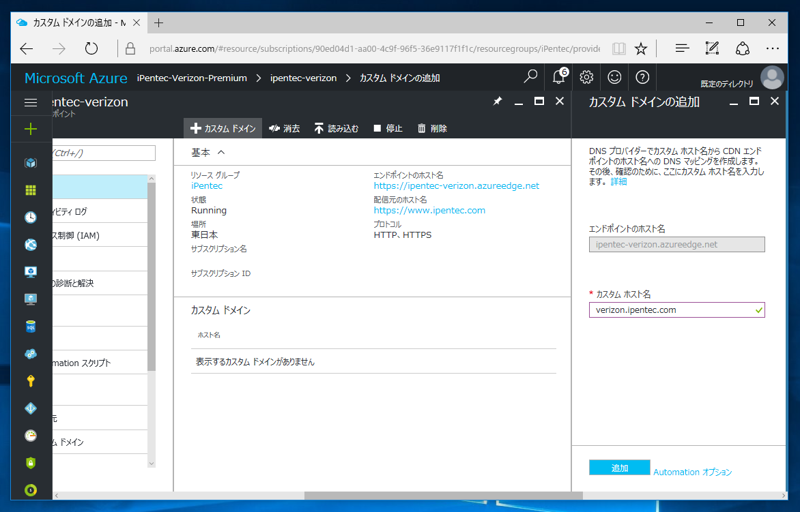800x512 pixels.
Task: Open the clock Recent icon in sidebar
Action: (x=31, y=218)
